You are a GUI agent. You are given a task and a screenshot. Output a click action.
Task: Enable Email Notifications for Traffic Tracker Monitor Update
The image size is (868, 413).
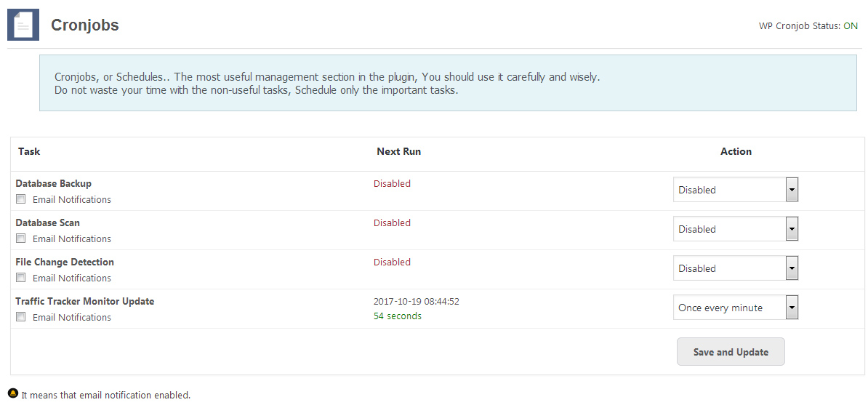point(21,317)
